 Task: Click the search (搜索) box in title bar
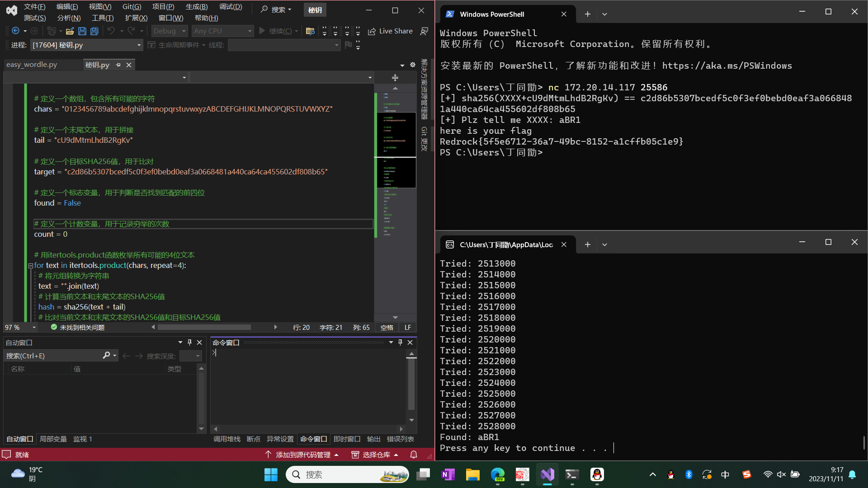pos(276,9)
